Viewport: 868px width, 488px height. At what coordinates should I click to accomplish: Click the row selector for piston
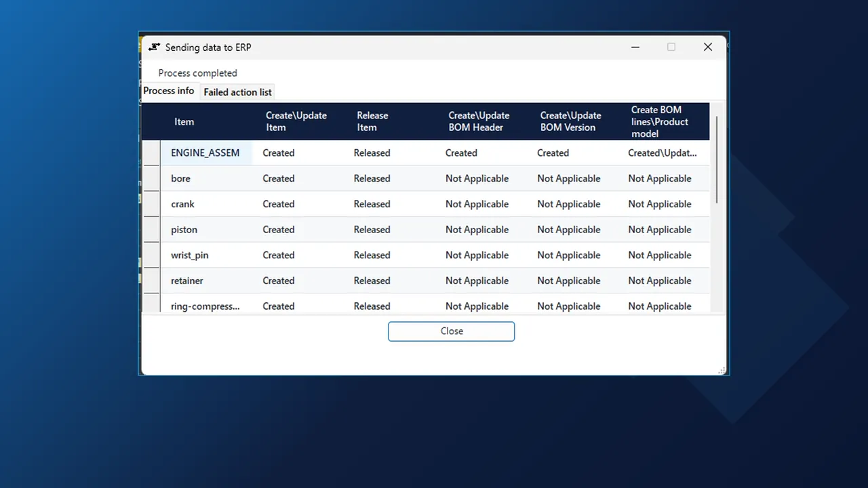[151, 230]
